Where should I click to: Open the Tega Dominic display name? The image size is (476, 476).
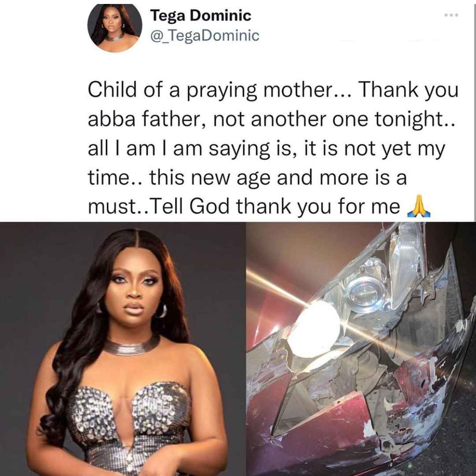(201, 15)
